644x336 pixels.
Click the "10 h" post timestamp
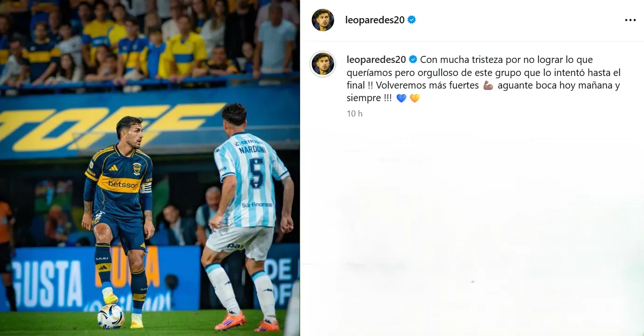pos(355,113)
